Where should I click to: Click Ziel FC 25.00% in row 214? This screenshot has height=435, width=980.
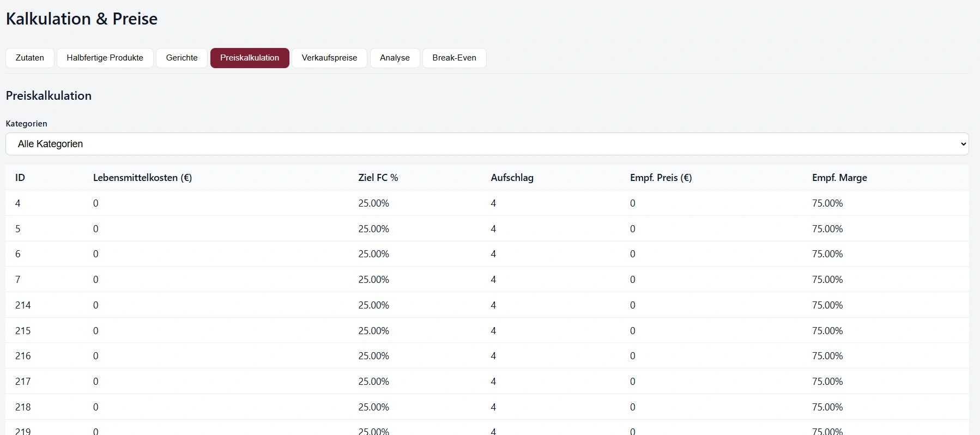click(x=374, y=305)
